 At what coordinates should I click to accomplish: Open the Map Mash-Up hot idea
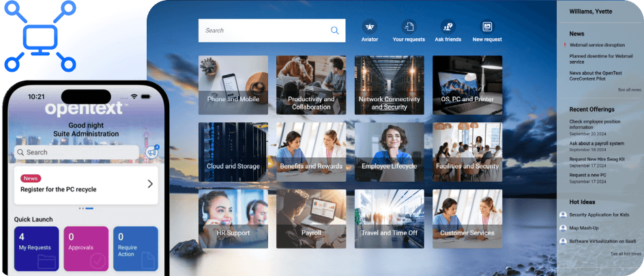point(584,228)
